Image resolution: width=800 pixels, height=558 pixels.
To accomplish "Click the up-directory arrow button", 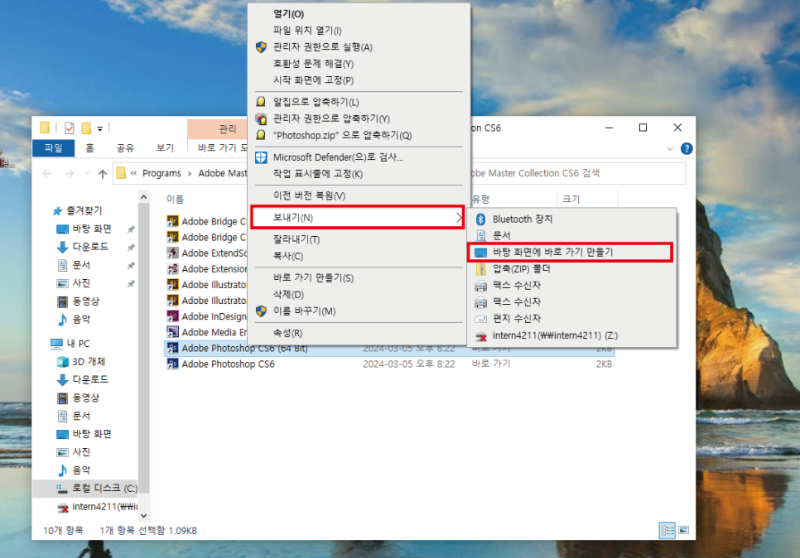I will pos(103,174).
